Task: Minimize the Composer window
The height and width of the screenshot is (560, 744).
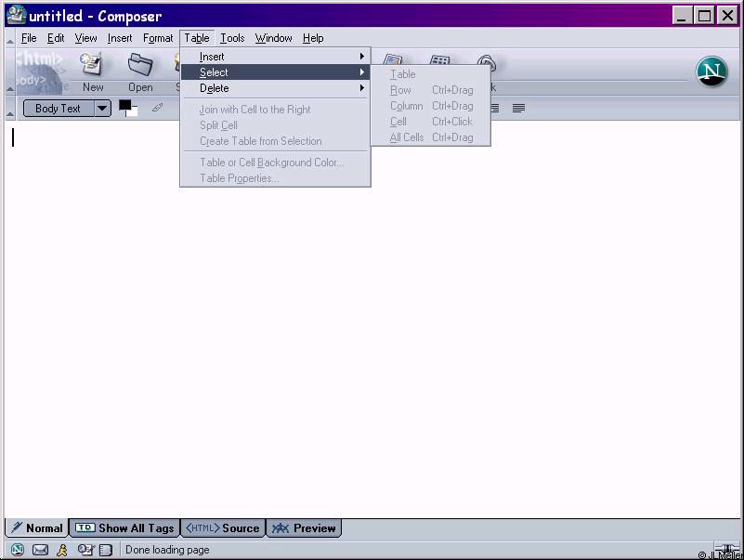Action: point(682,16)
